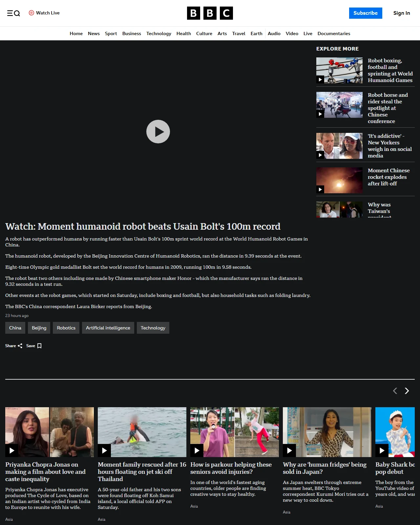The height and width of the screenshot is (525, 420).
Task: Play icon on Robot boxing thumbnail
Action: 320,79
